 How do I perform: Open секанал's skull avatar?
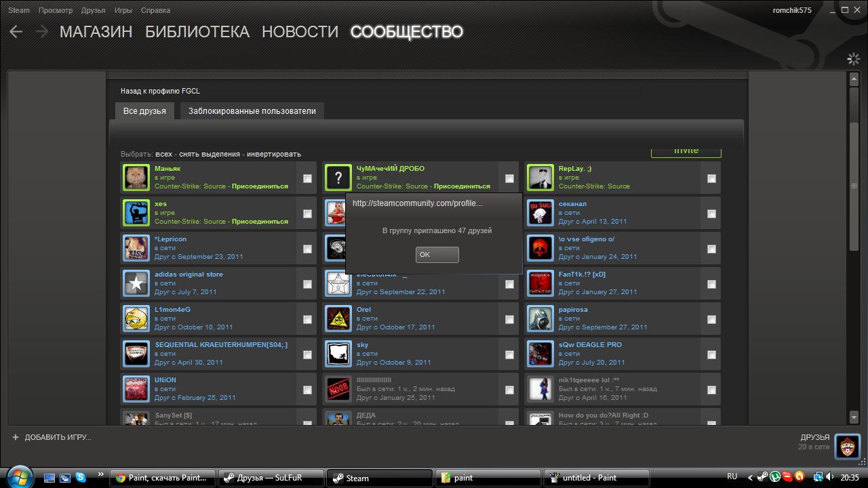click(x=540, y=213)
